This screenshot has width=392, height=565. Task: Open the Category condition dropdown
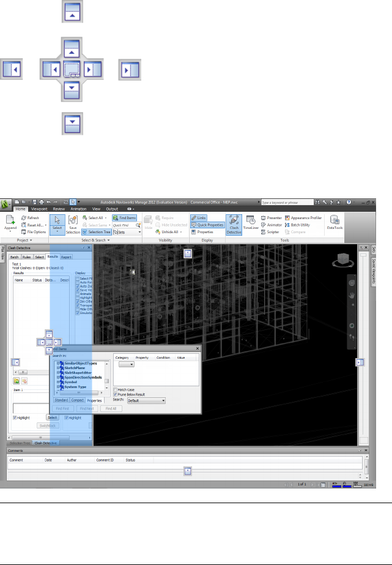(x=127, y=364)
